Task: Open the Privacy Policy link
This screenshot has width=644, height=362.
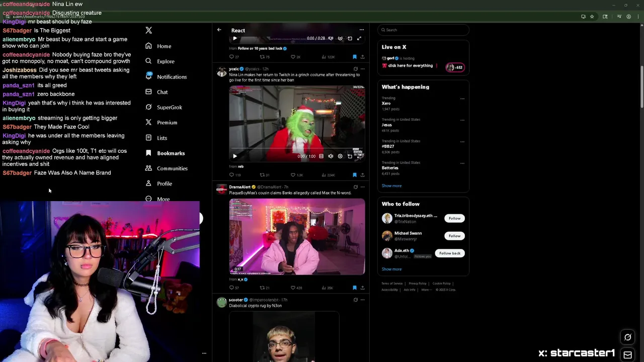Action: (418, 284)
